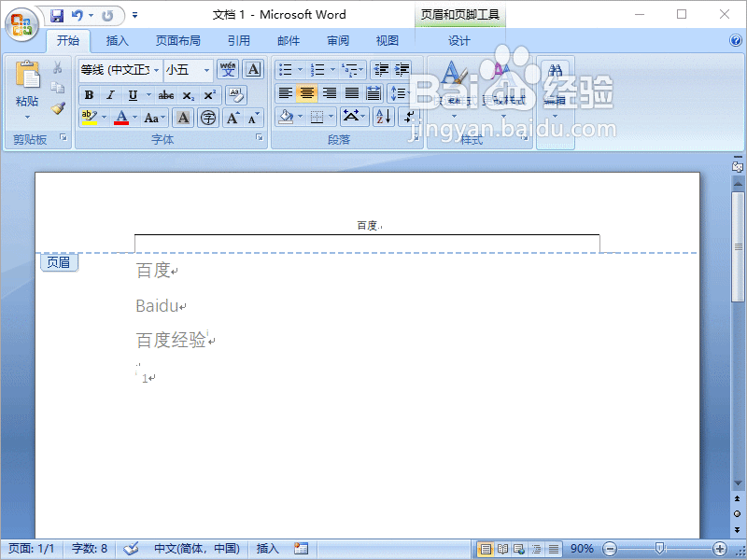The height and width of the screenshot is (560, 747).
Task: Toggle italic formatting
Action: (110, 95)
